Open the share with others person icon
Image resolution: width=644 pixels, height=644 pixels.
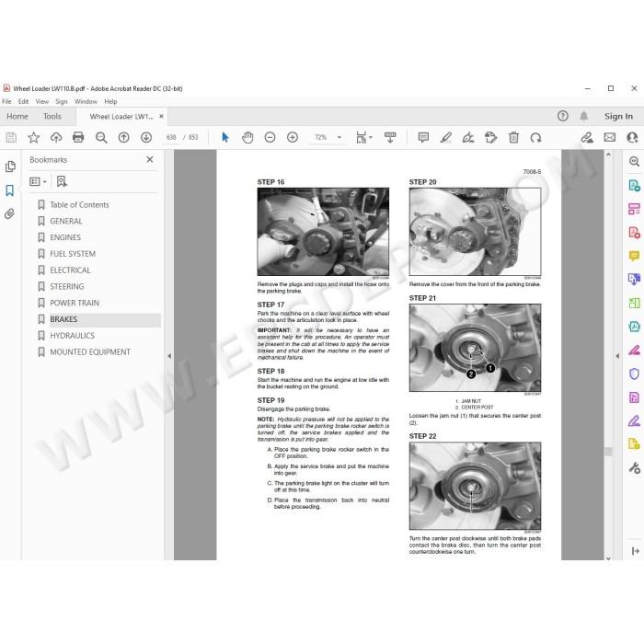(x=633, y=137)
